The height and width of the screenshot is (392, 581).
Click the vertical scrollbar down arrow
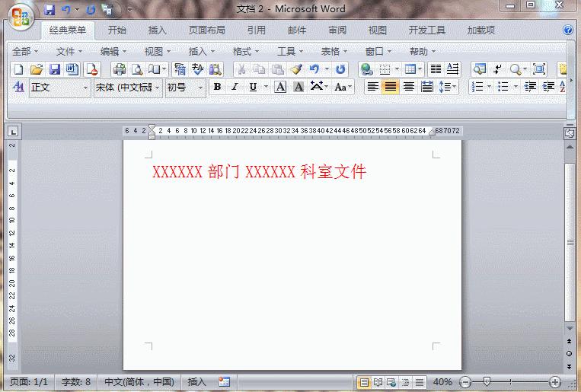click(x=570, y=328)
